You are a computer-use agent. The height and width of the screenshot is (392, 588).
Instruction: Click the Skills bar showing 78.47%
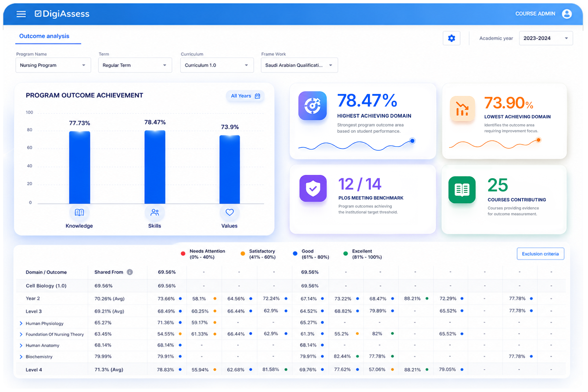point(155,167)
